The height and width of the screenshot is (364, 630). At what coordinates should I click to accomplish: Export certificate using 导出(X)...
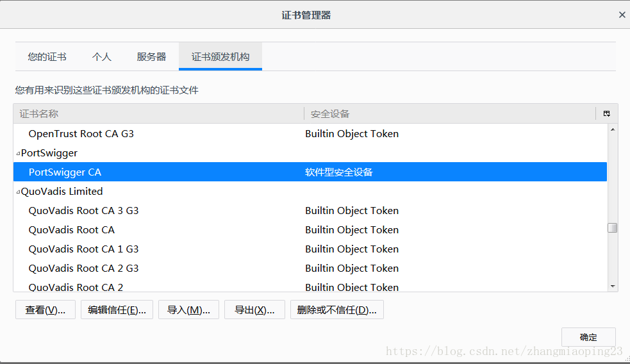tap(254, 310)
